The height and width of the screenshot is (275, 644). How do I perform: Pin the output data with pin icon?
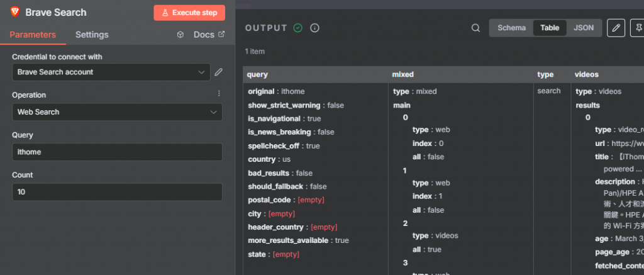(638, 28)
